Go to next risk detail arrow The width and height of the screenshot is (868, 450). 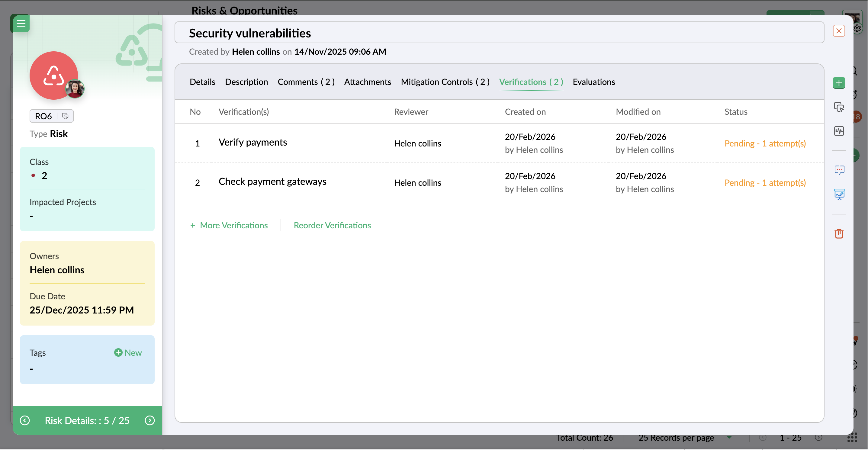tap(149, 420)
